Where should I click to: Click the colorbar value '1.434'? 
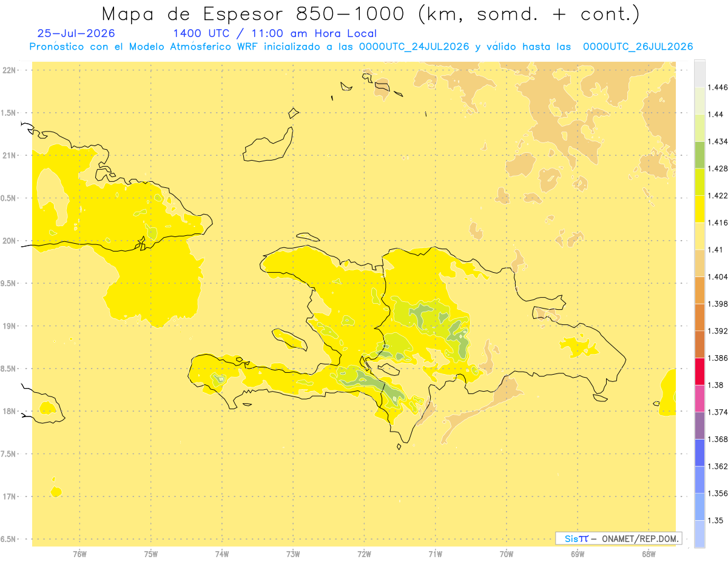pos(718,141)
